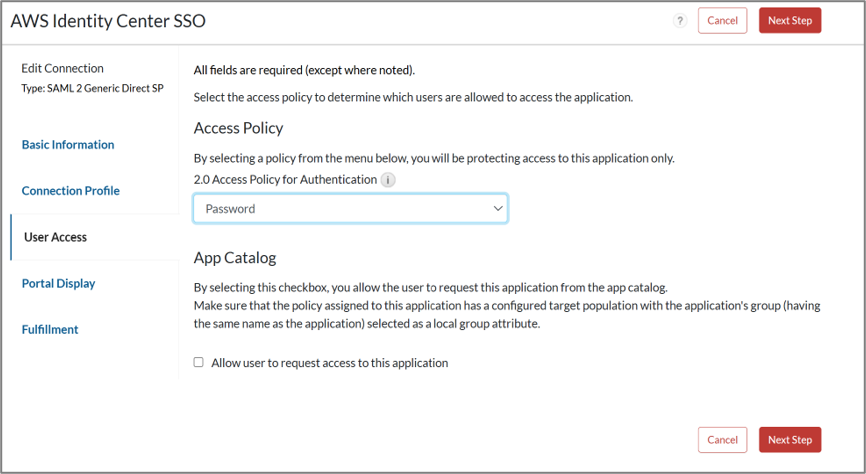Enable Allow user to request access checkbox
Image resolution: width=866 pixels, height=474 pixels.
(198, 362)
